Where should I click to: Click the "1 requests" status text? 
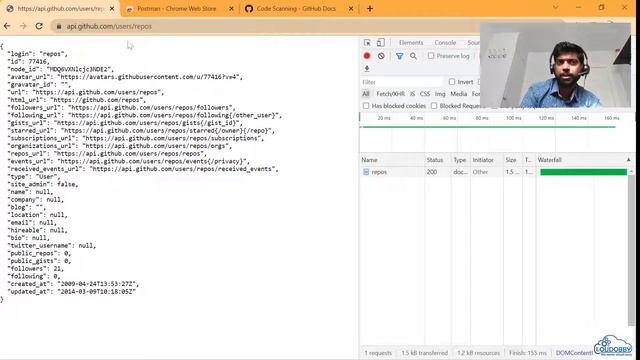point(378,353)
